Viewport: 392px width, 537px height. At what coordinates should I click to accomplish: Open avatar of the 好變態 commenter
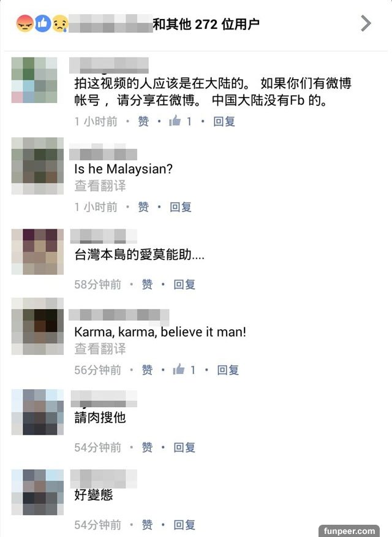click(x=37, y=492)
